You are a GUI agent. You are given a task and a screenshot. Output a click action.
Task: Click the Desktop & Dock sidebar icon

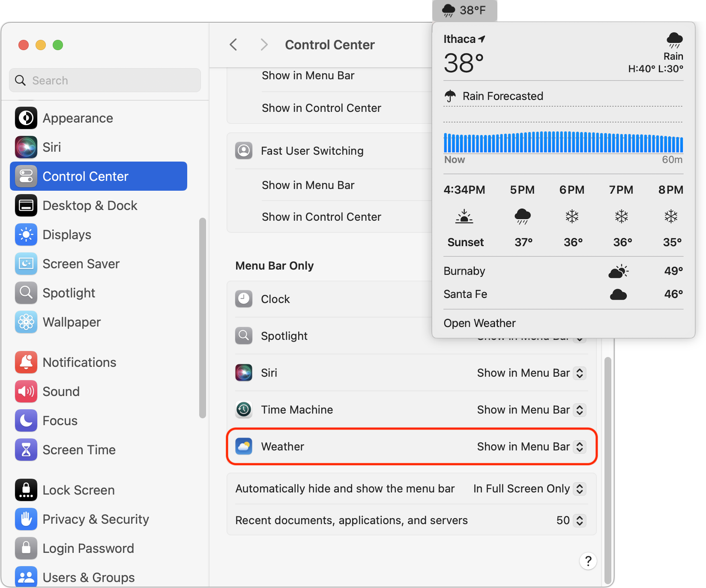click(x=26, y=205)
